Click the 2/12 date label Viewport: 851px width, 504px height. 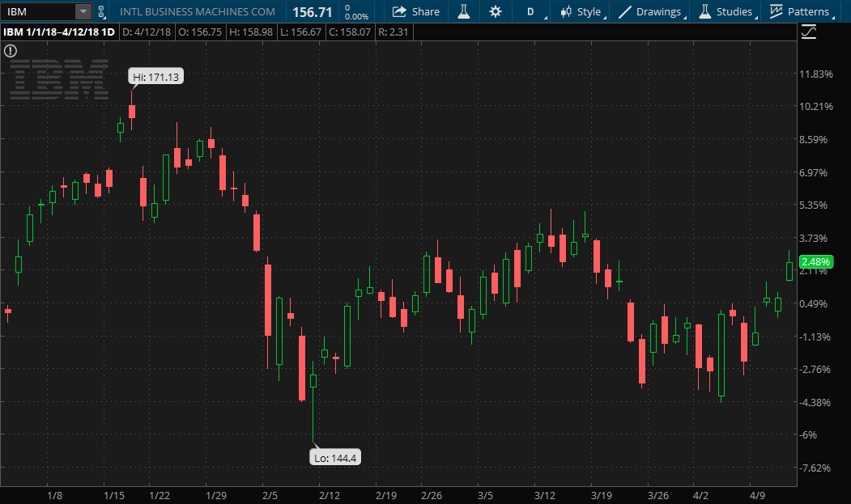tap(330, 495)
